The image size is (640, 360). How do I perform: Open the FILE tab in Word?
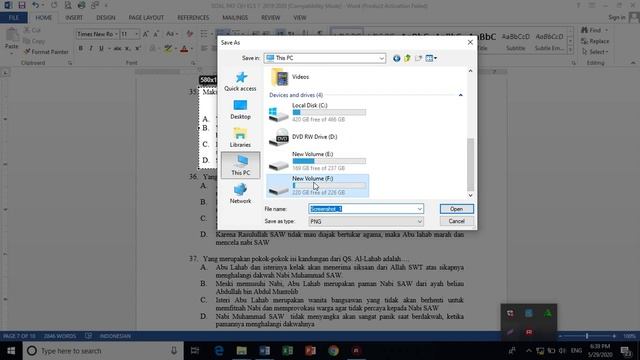[13, 18]
